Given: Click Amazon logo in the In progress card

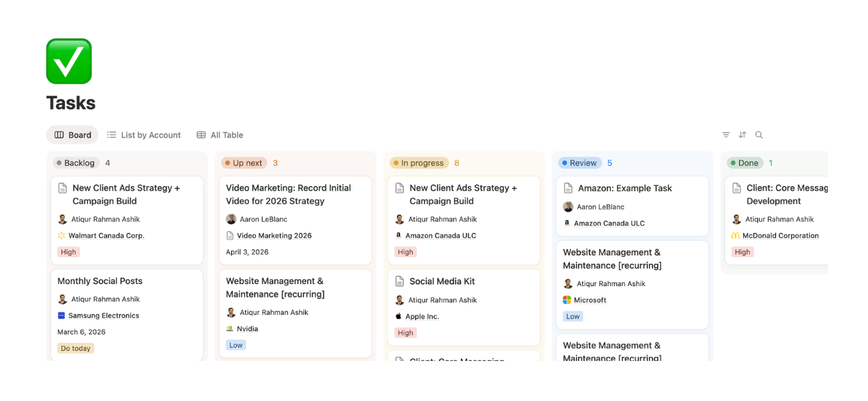Looking at the screenshot, I should 399,236.
